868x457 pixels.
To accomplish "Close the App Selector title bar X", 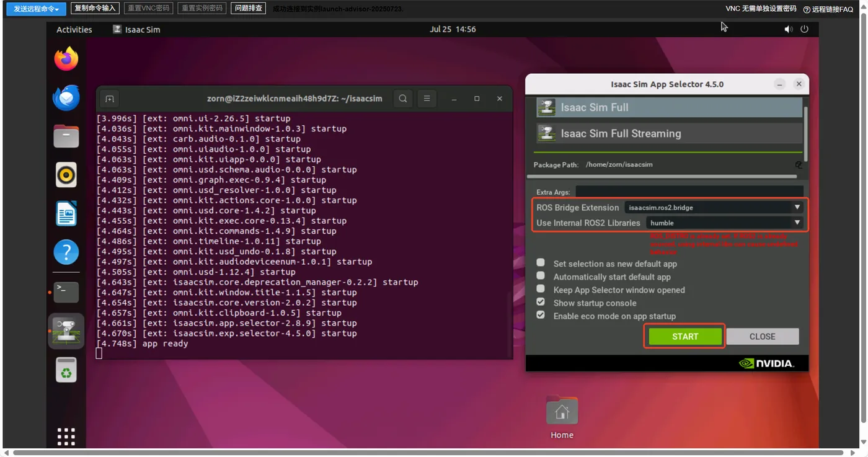I will (x=799, y=84).
